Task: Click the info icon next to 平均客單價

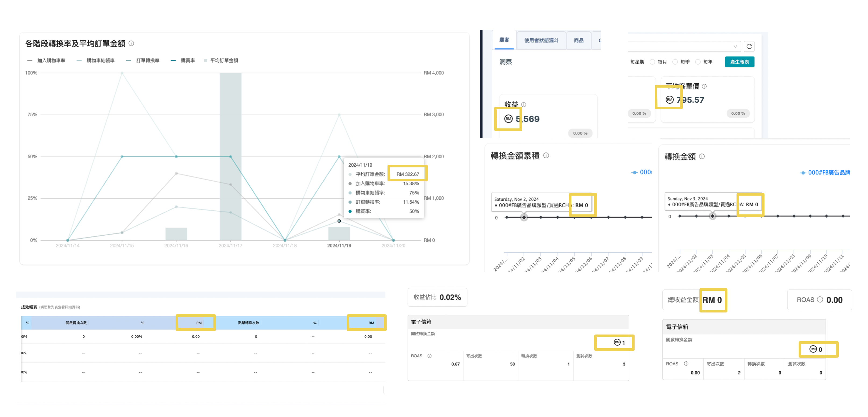Action: pos(704,87)
